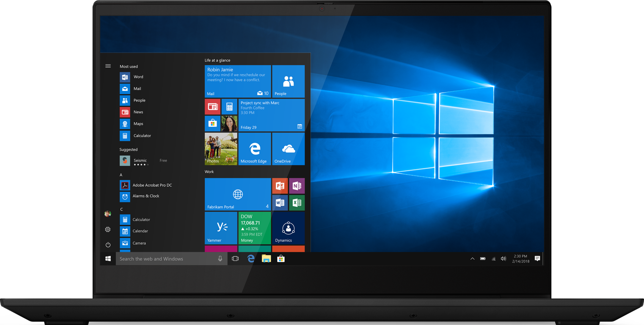Open the network Wi-Fi icon
Image resolution: width=644 pixels, height=325 pixels.
pyautogui.click(x=493, y=259)
